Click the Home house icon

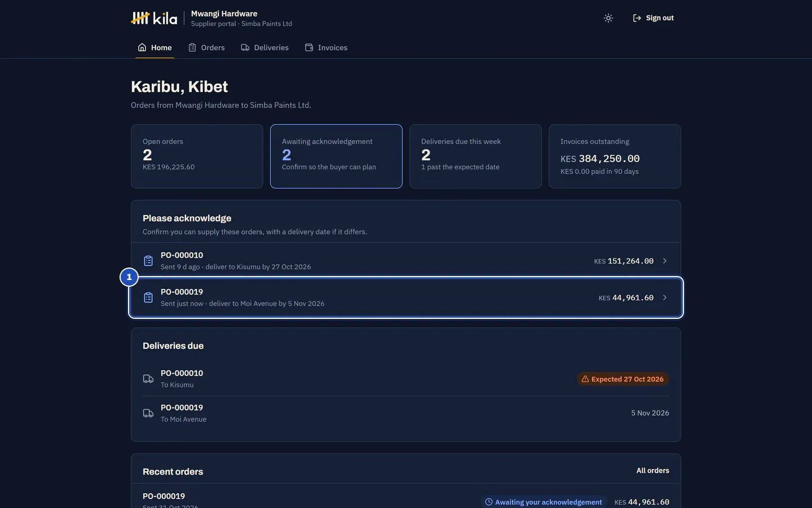click(x=142, y=47)
